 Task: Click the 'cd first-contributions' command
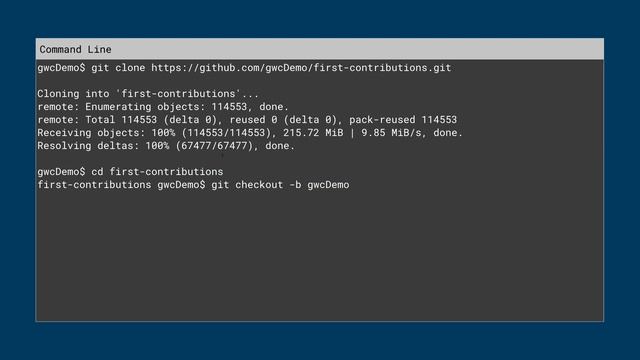157,171
